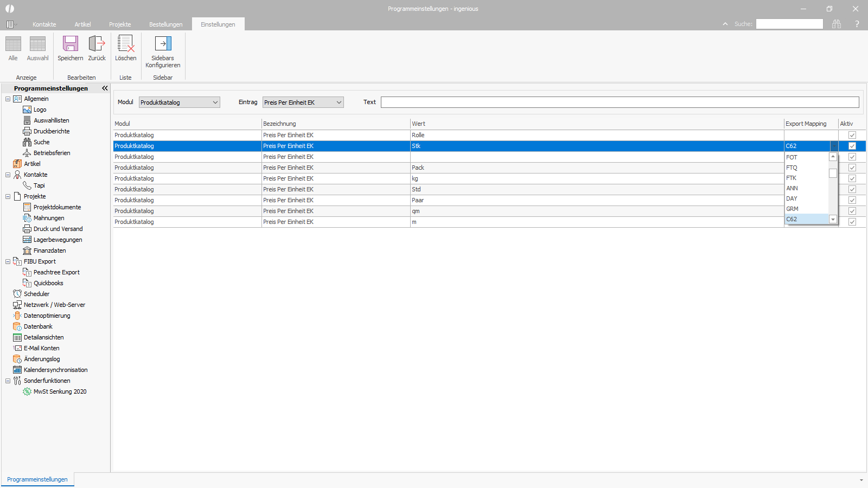
Task: Toggle Aktiv checkbox for the Paar row
Action: coord(852,200)
